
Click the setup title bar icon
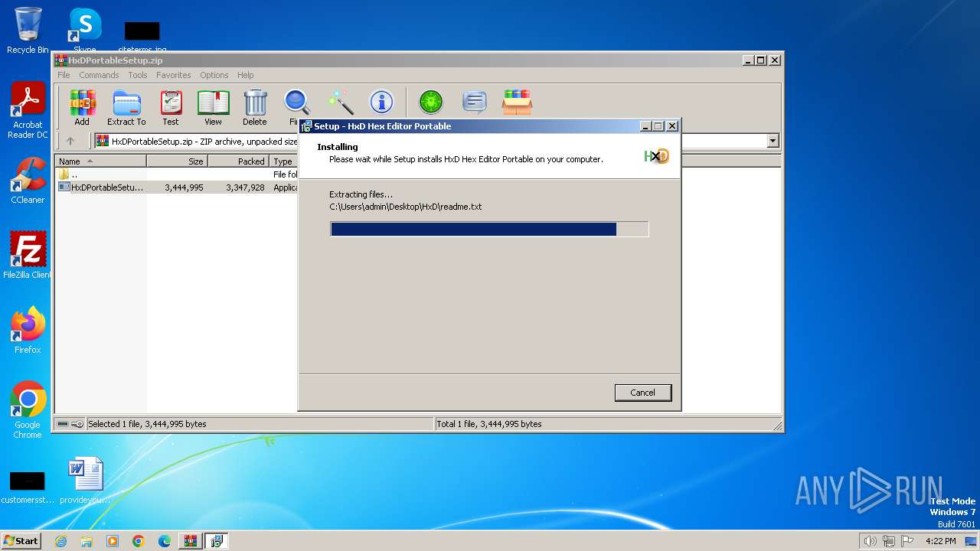306,126
